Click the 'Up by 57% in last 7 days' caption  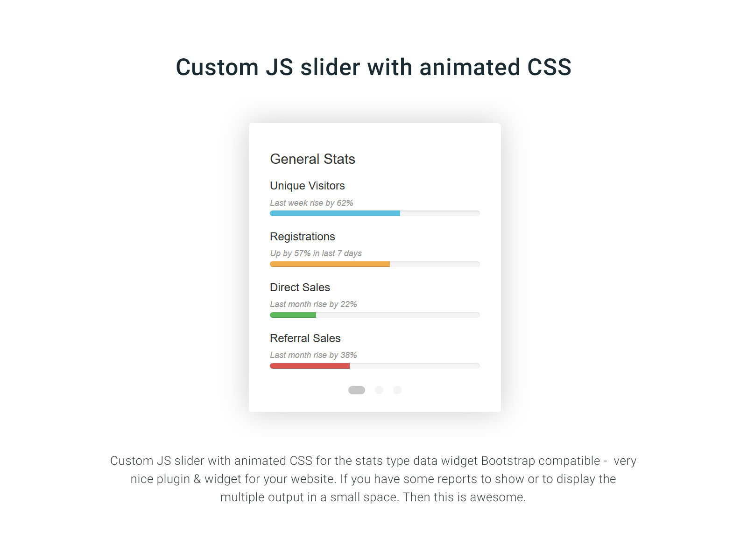316,253
